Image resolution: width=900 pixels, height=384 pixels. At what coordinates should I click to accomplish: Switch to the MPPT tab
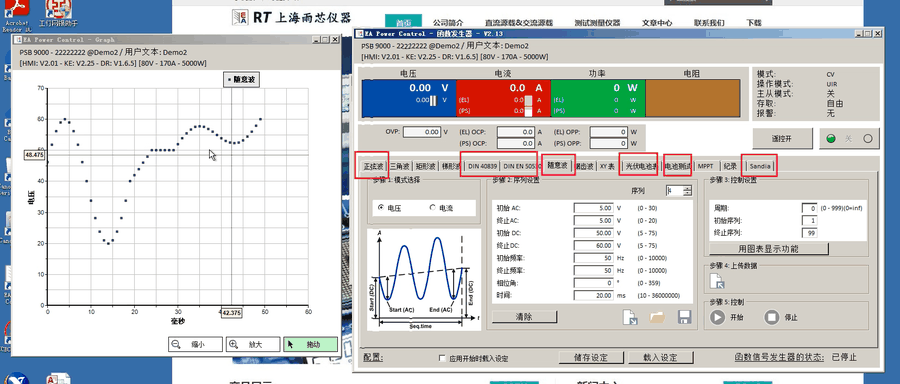click(706, 166)
